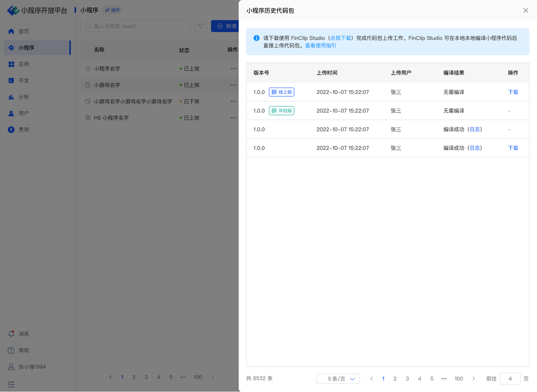The height and width of the screenshot is (392, 537).
Task: Open the 查看使用指引 link
Action: coord(321,45)
